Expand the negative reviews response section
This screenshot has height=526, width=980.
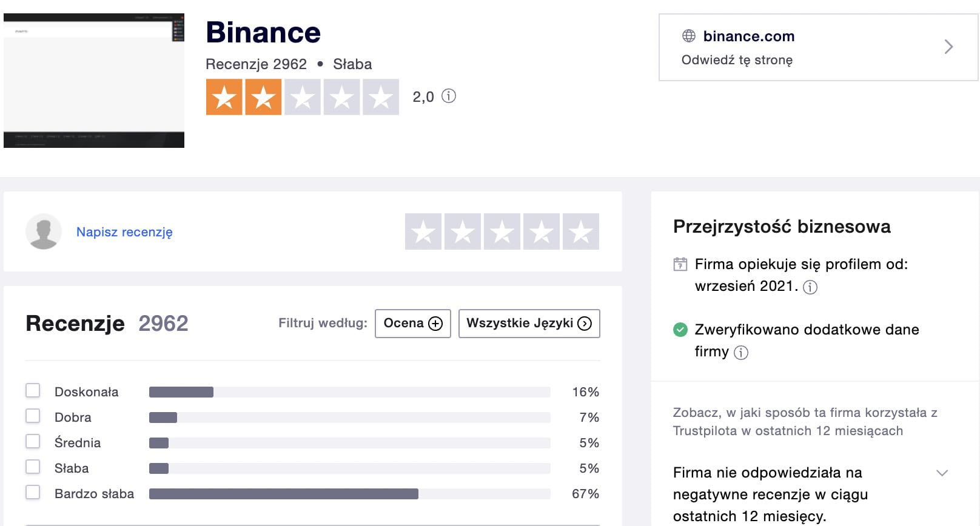pos(942,473)
